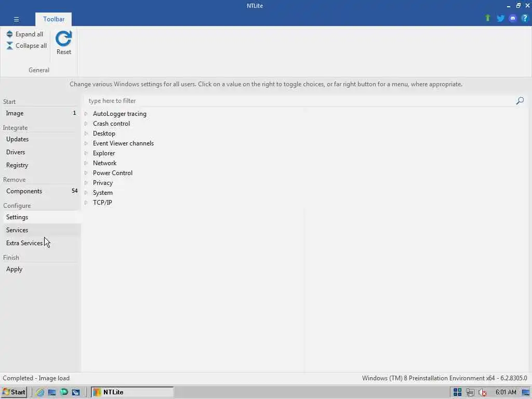The image size is (532, 399).
Task: Expand the Desktop arrow
Action: pyautogui.click(x=86, y=134)
